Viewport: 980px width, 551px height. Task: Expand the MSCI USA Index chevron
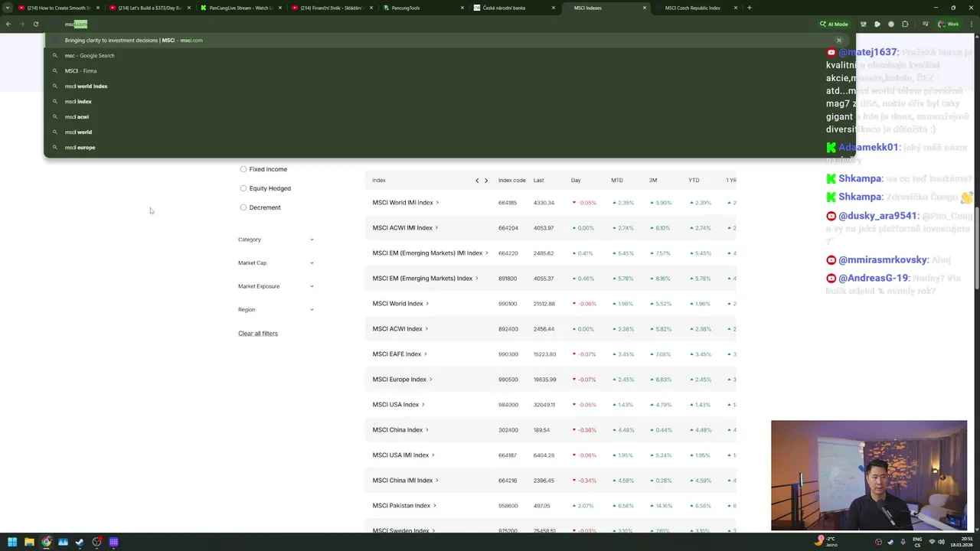[423, 405]
